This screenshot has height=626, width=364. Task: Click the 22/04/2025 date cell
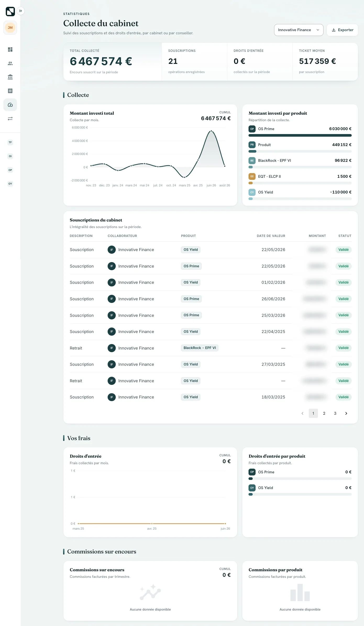pyautogui.click(x=273, y=332)
